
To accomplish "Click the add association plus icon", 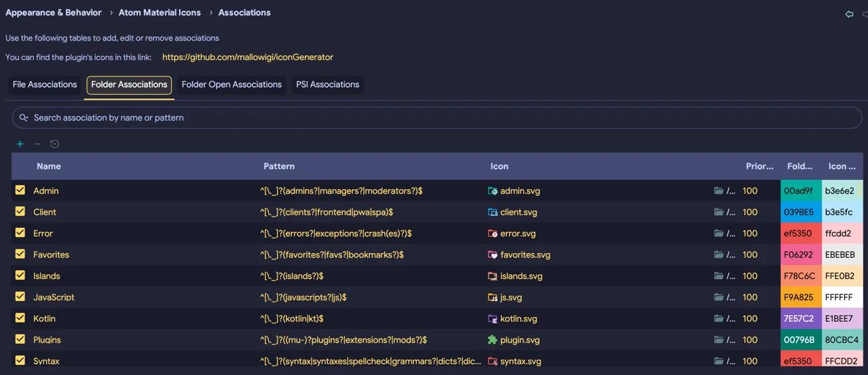I will coord(20,144).
